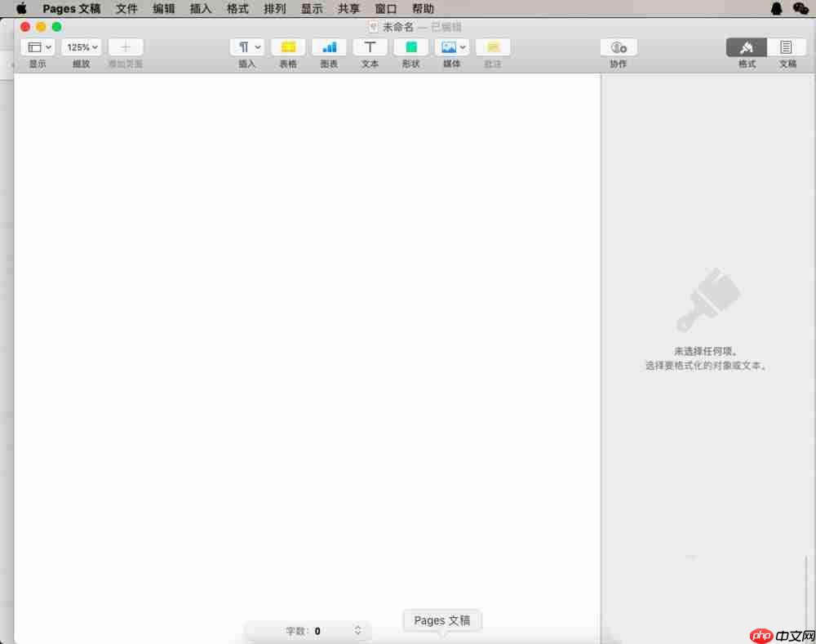Open the 排列 menu
Viewport: 816px width, 644px height.
coord(275,8)
